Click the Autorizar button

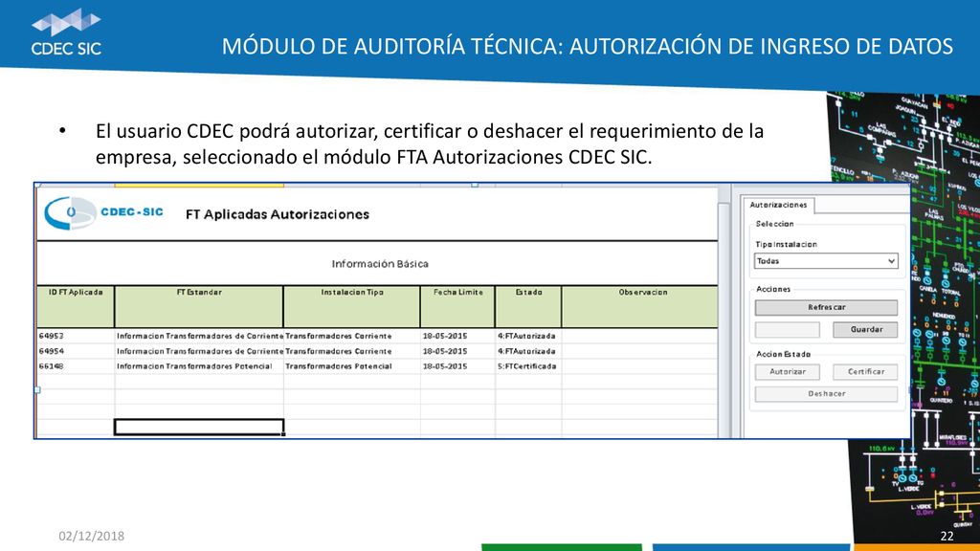click(787, 372)
